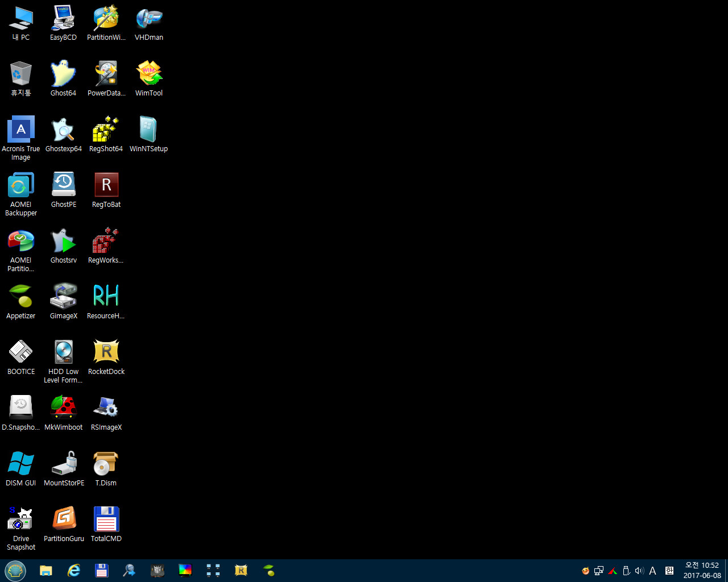Select the WinNTSetup desktop icon
The height and width of the screenshot is (582, 728).
[149, 135]
